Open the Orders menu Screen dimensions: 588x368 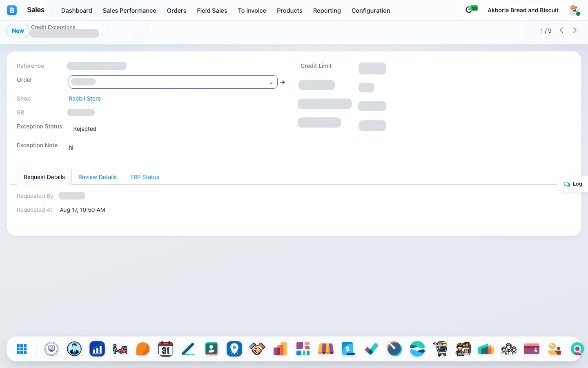(x=176, y=11)
